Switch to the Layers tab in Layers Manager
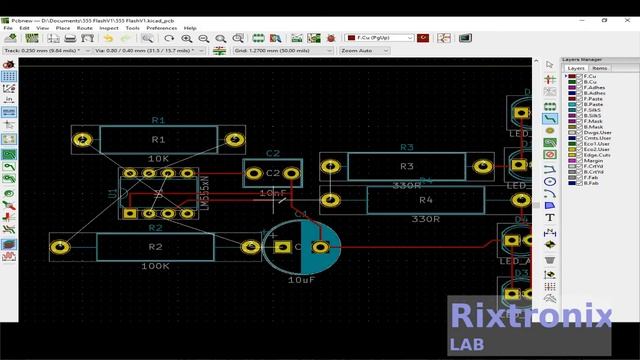Screen dimensions: 640x360 tap(576, 68)
